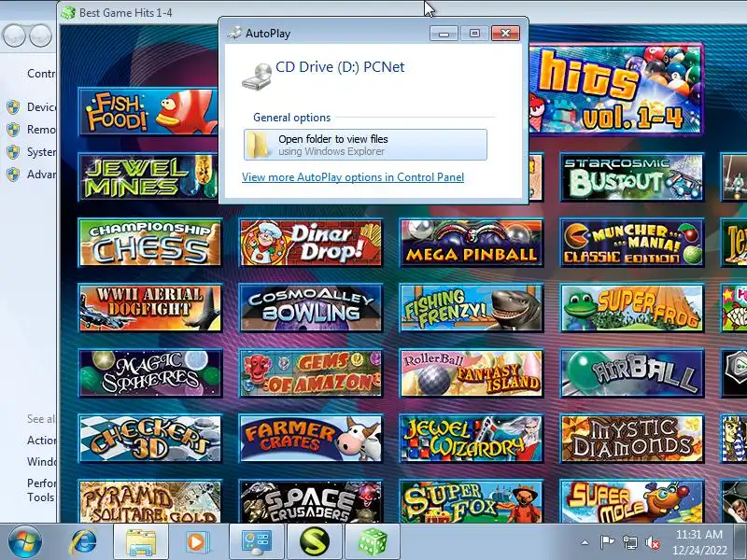Launch Space Crusaders game tile
Image resolution: width=747 pixels, height=560 pixels.
point(311,501)
